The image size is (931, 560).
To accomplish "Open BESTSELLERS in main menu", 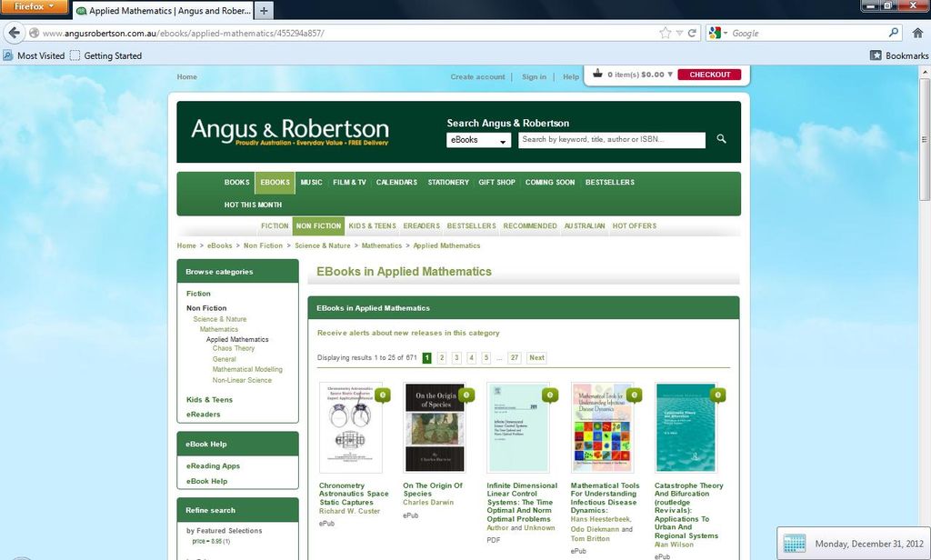I will pos(610,183).
